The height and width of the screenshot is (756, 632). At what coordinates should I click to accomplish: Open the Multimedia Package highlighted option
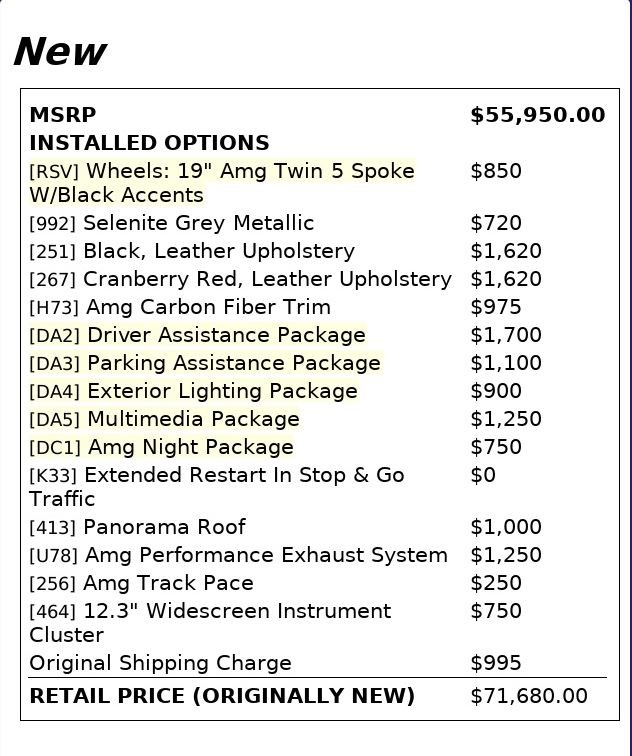(x=164, y=419)
